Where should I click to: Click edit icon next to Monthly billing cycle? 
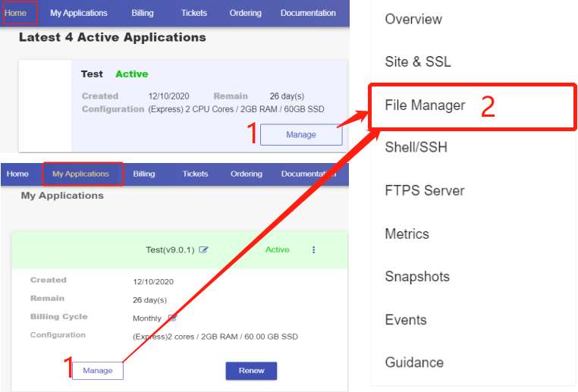pos(172,318)
